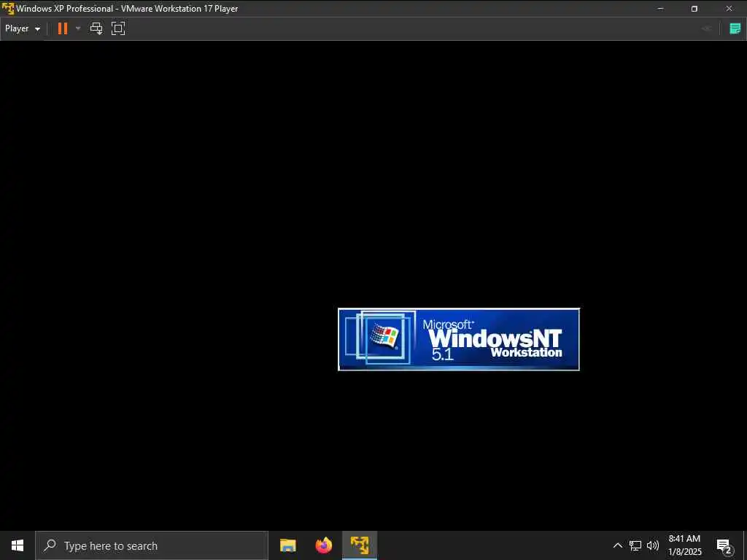This screenshot has height=560, width=747.
Task: Open VMware notes/messages icon
Action: [x=735, y=28]
